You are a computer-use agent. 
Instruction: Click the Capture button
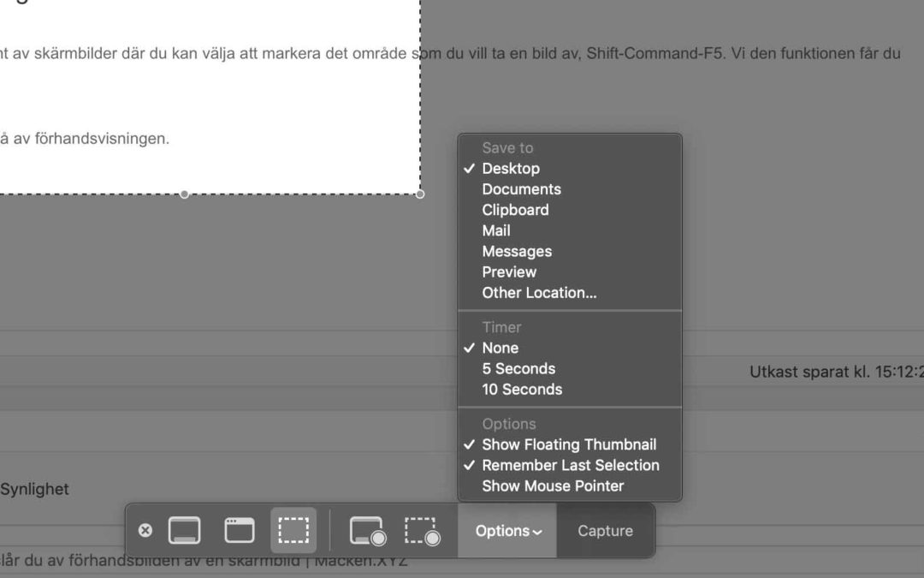pos(605,531)
